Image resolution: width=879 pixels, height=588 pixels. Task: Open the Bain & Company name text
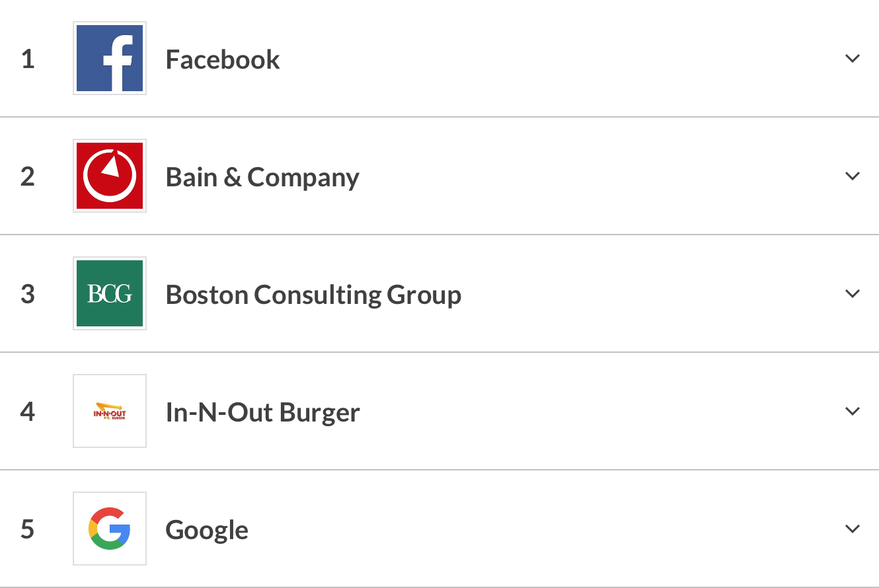coord(262,177)
